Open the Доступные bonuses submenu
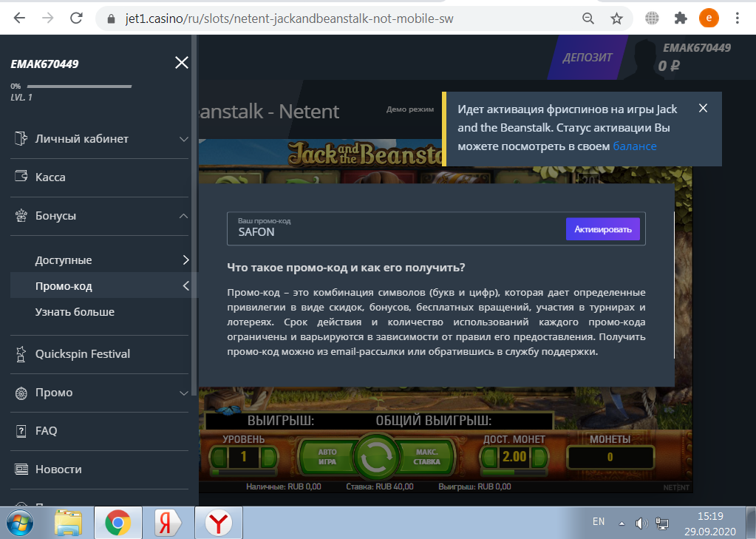 (185, 260)
